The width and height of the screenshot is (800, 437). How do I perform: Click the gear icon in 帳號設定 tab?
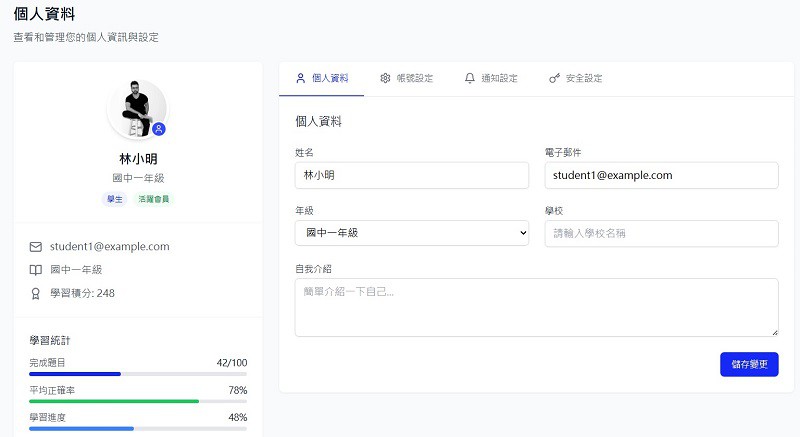385,78
